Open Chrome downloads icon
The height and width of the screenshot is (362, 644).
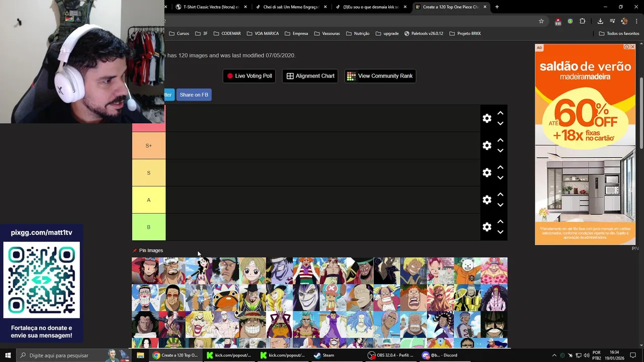pos(600,21)
